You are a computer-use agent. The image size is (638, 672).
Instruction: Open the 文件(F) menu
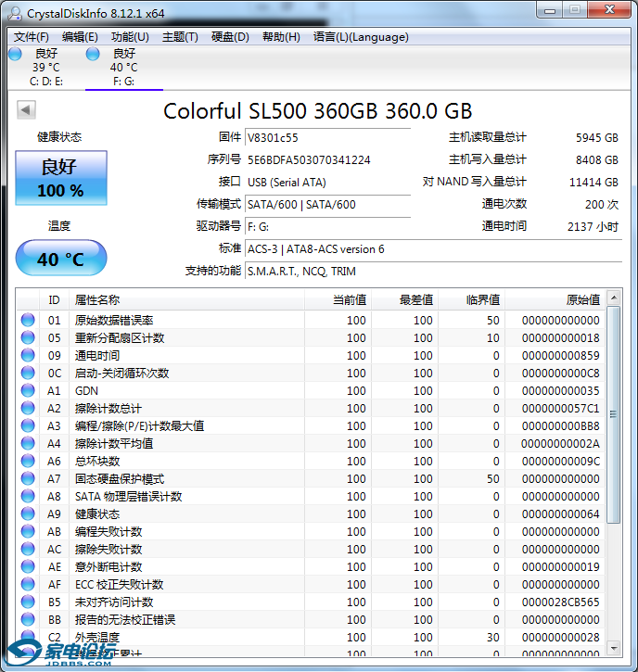(x=31, y=37)
